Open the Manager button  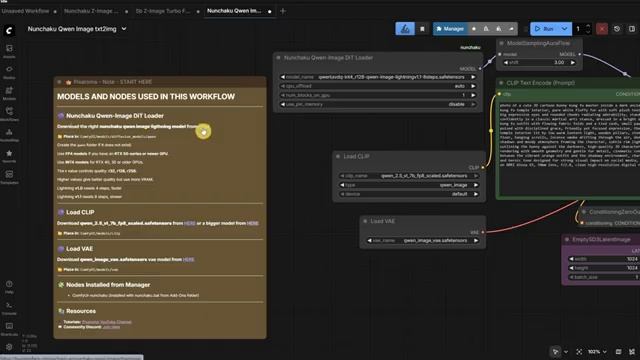click(x=450, y=29)
